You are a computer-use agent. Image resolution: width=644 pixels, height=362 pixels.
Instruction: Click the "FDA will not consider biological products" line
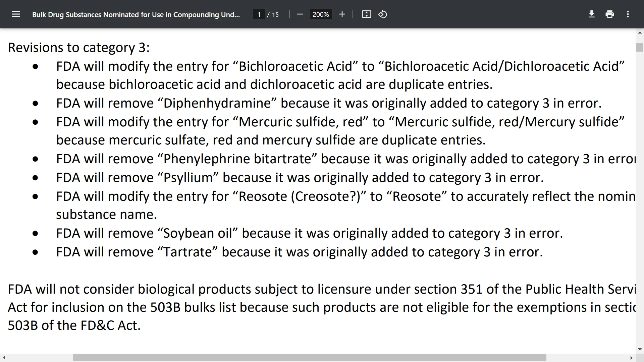322,289
